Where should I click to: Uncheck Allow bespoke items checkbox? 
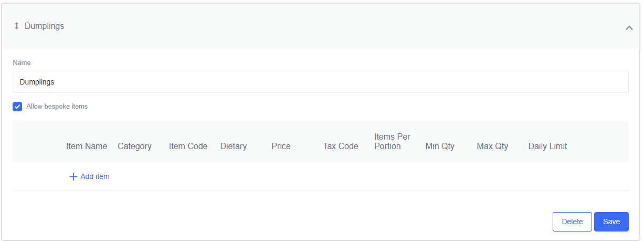pyautogui.click(x=17, y=107)
